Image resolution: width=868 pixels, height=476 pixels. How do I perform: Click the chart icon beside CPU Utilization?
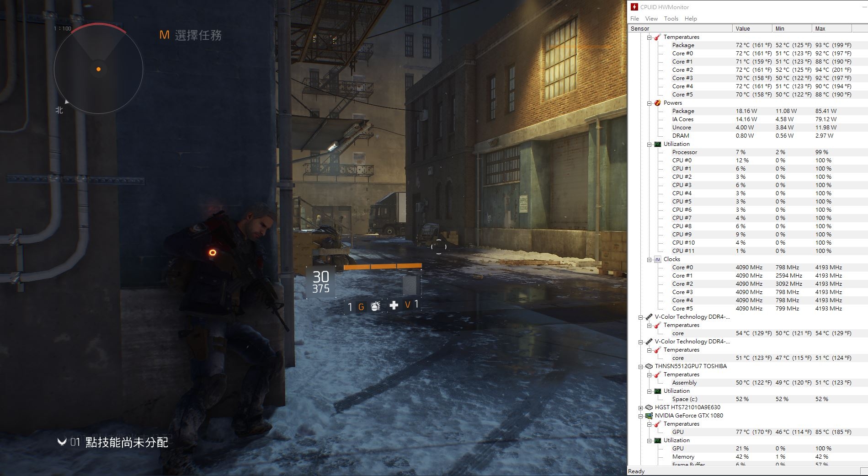coord(657,144)
